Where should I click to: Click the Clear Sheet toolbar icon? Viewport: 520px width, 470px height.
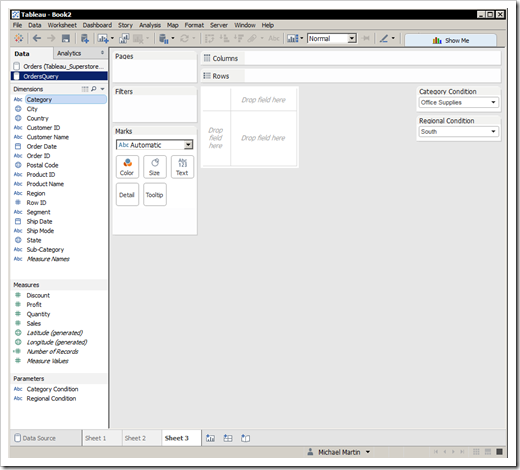pos(138,39)
